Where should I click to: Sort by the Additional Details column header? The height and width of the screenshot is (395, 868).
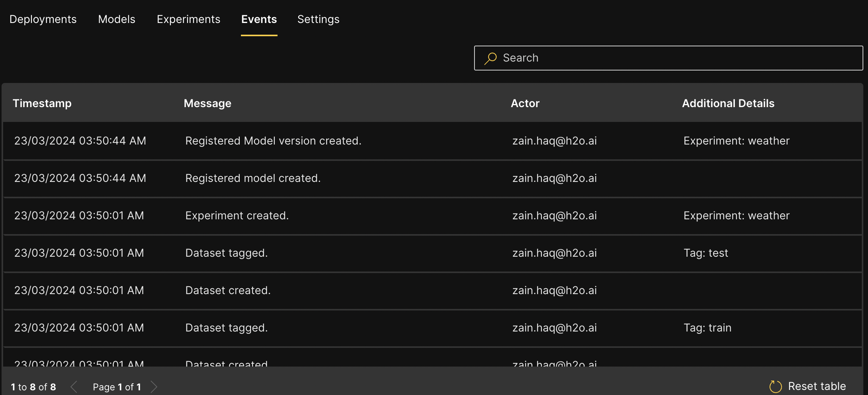coord(728,103)
